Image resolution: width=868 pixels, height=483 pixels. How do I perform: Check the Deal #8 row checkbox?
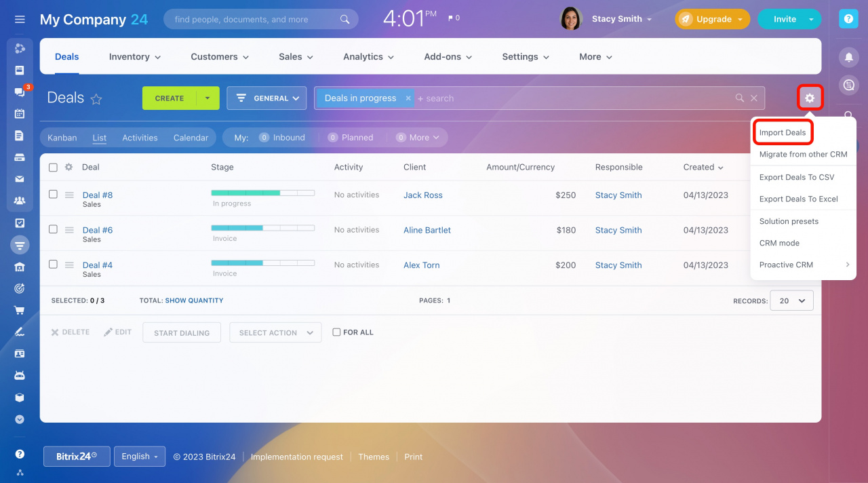pyautogui.click(x=53, y=195)
